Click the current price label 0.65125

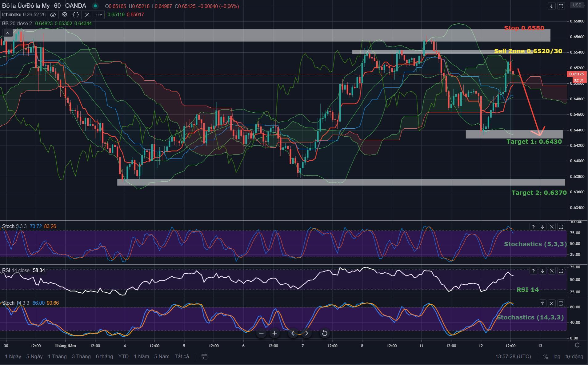[576, 74]
